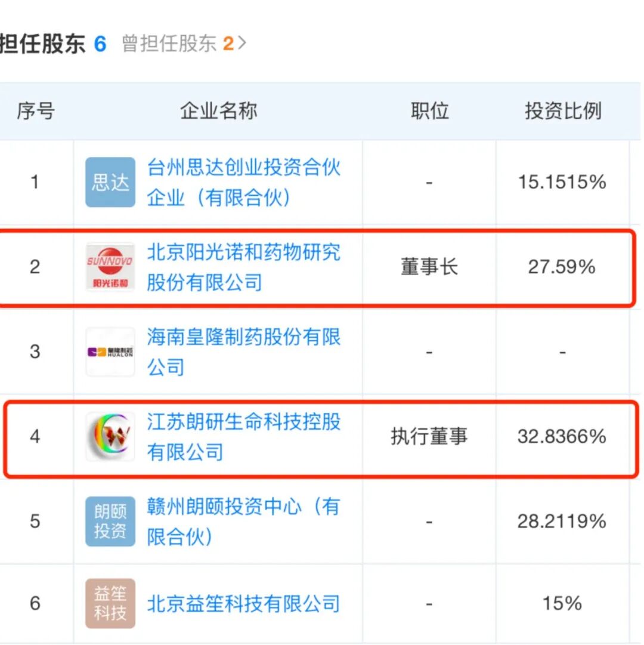Click the 益笙科技 logo icon

click(110, 603)
